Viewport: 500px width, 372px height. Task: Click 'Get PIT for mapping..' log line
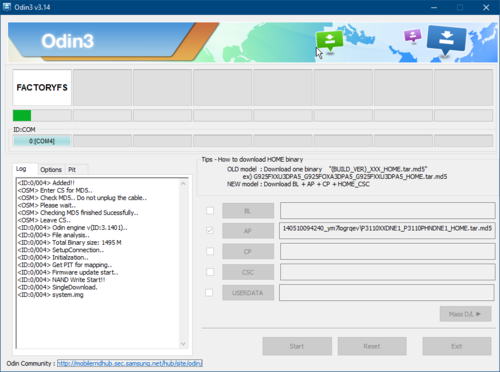tap(65, 265)
